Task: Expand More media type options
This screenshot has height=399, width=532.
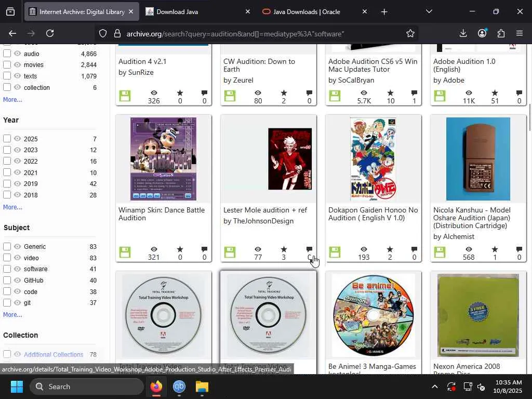Action: tap(12, 99)
